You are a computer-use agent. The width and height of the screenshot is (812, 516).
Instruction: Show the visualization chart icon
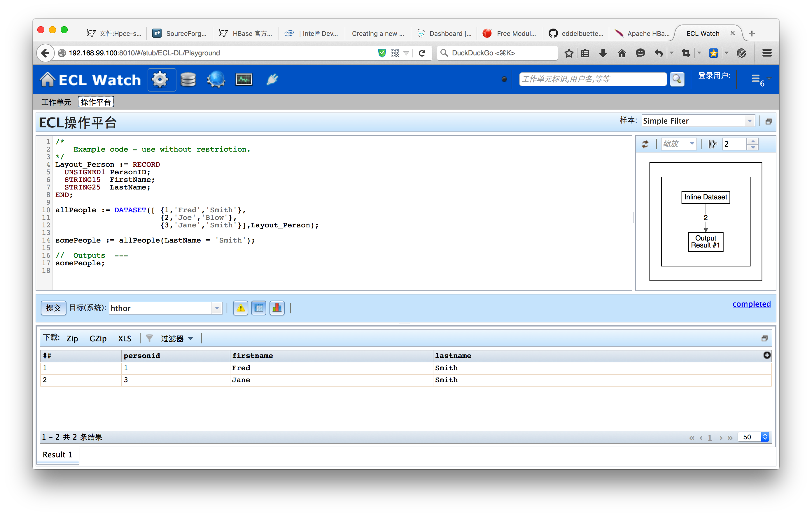pyautogui.click(x=277, y=308)
